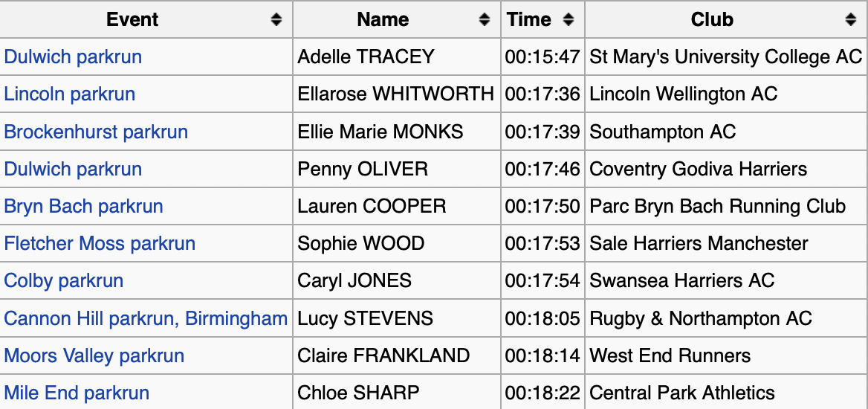The image size is (868, 409).
Task: Select the 00:15:47 time cell
Action: pos(543,57)
